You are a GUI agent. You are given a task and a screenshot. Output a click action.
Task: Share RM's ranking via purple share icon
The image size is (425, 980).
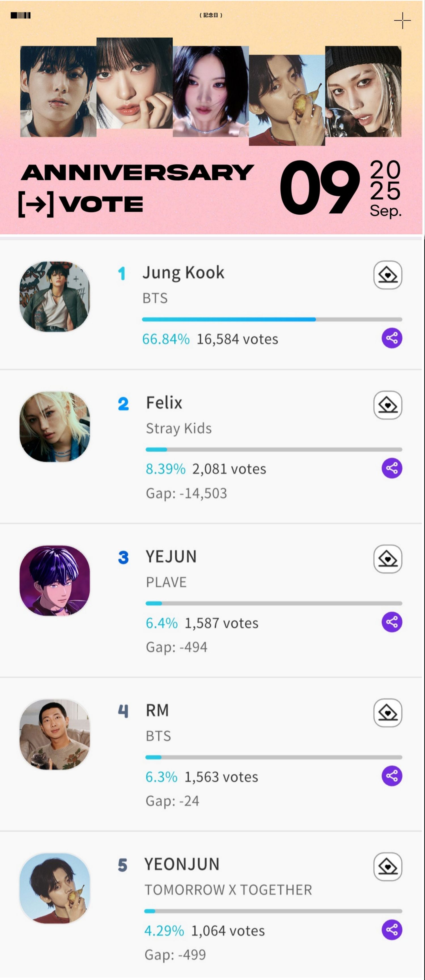point(392,776)
